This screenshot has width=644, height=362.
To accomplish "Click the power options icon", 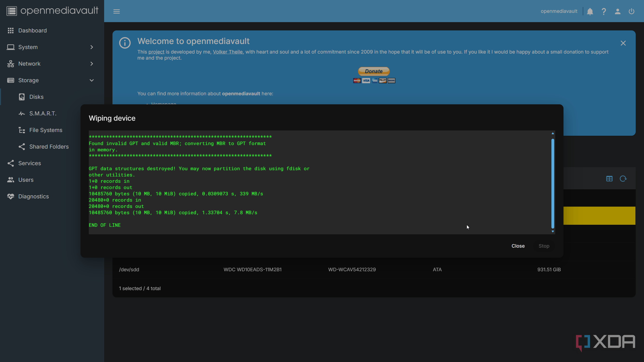I will tap(631, 11).
